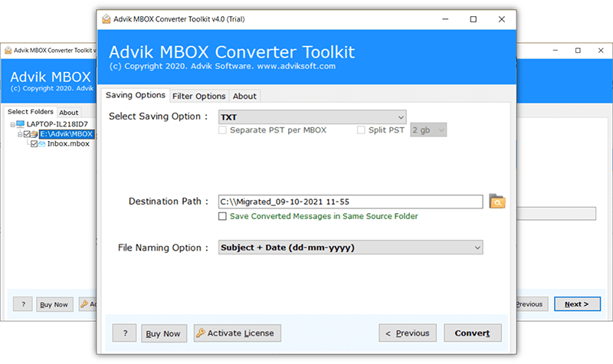The width and height of the screenshot is (613, 364).
Task: Switch to the Filter Options tab
Action: point(199,97)
